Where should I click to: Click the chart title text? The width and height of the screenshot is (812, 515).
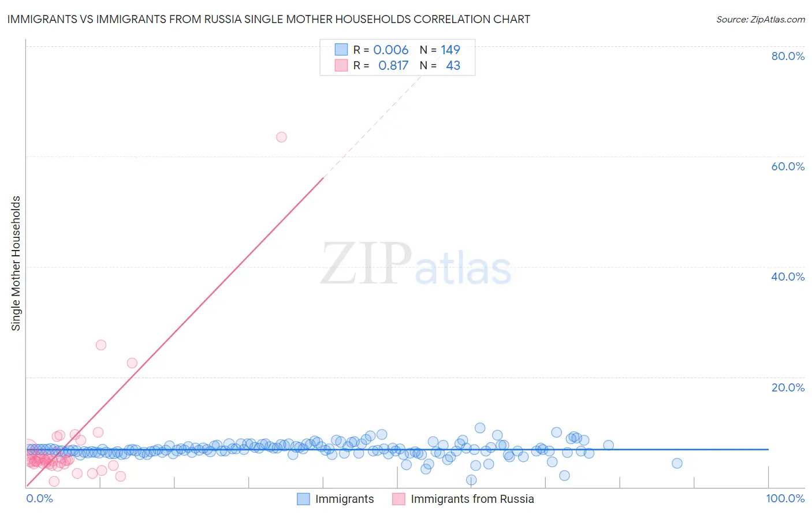point(269,19)
